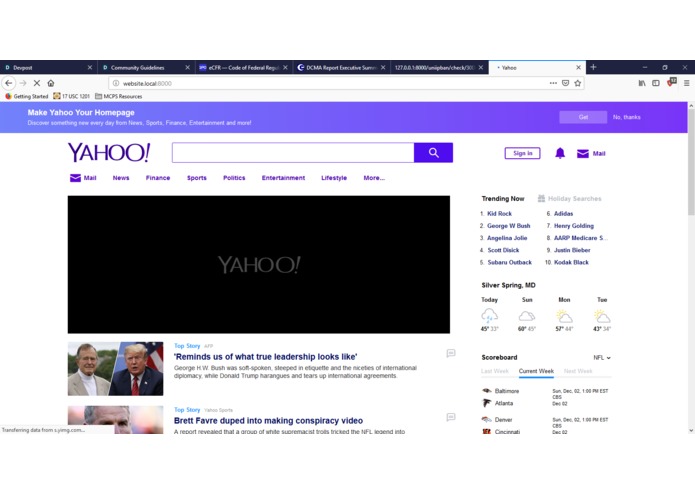Open Mail envelope in the navigation bar
The image size is (695, 494).
point(75,178)
